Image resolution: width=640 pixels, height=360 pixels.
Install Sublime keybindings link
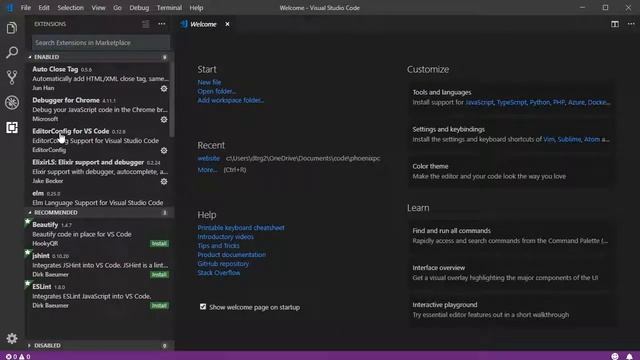pyautogui.click(x=569, y=139)
